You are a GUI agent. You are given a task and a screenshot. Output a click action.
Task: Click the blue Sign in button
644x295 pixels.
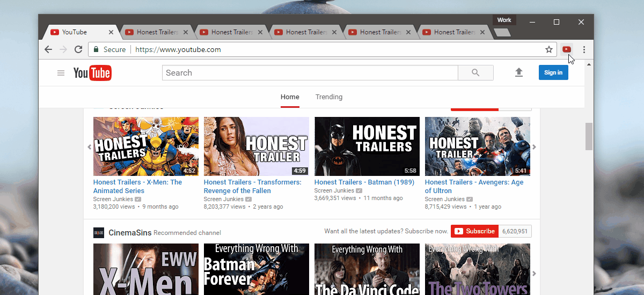click(x=553, y=73)
